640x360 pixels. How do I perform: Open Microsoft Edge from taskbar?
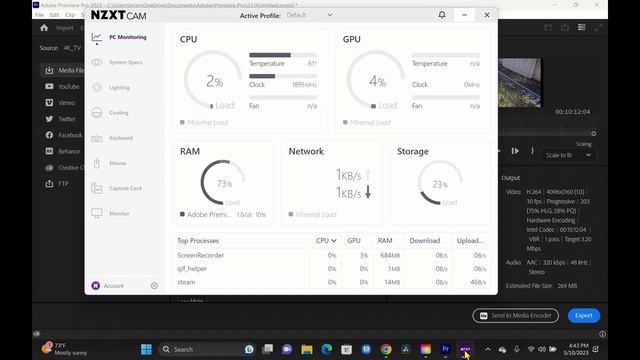click(327, 349)
